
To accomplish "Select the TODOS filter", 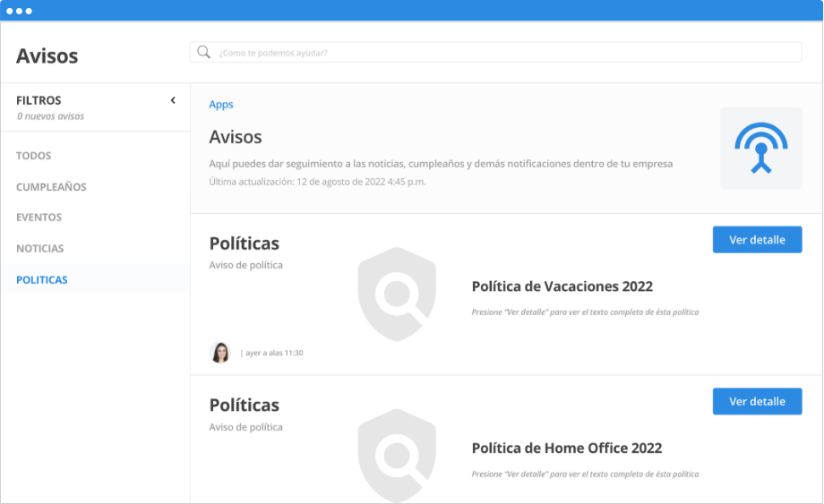I will [x=34, y=156].
